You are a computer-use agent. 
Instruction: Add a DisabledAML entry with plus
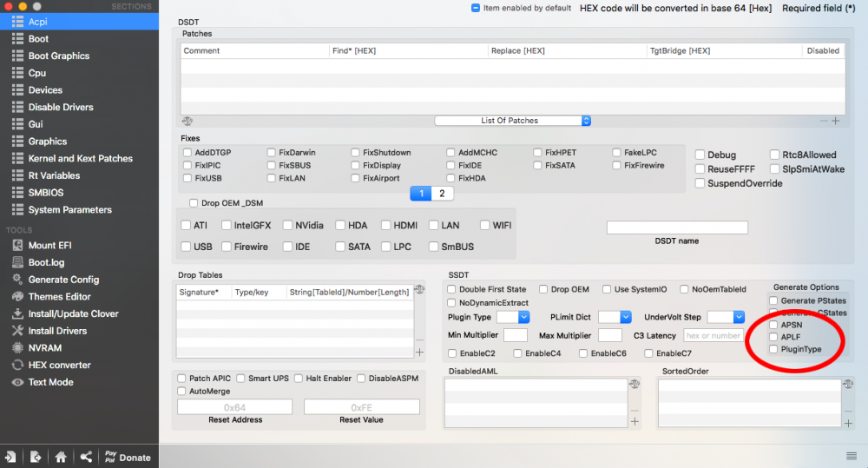pos(635,421)
